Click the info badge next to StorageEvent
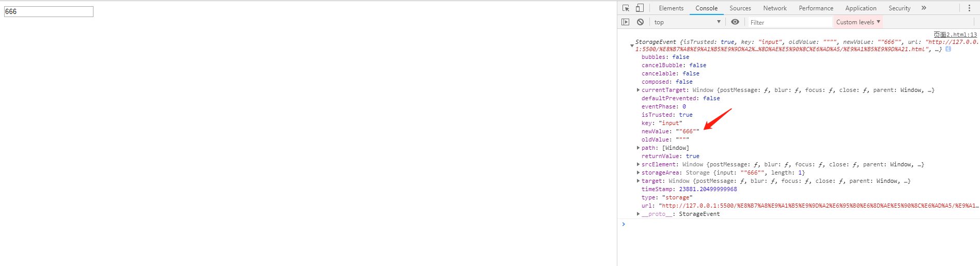 948,49
